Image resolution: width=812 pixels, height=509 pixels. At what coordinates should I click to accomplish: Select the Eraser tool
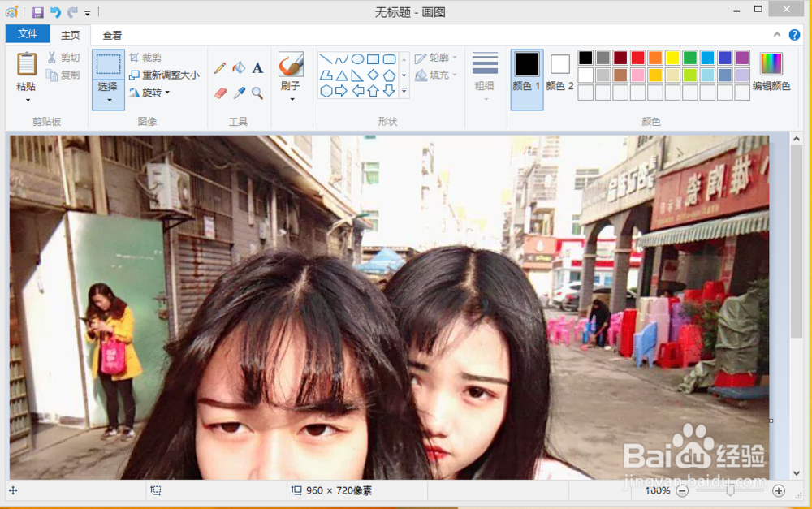tap(219, 92)
